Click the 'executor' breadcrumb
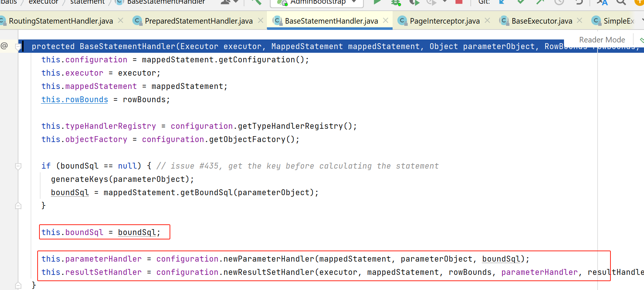This screenshot has width=644, height=290. [43, 2]
